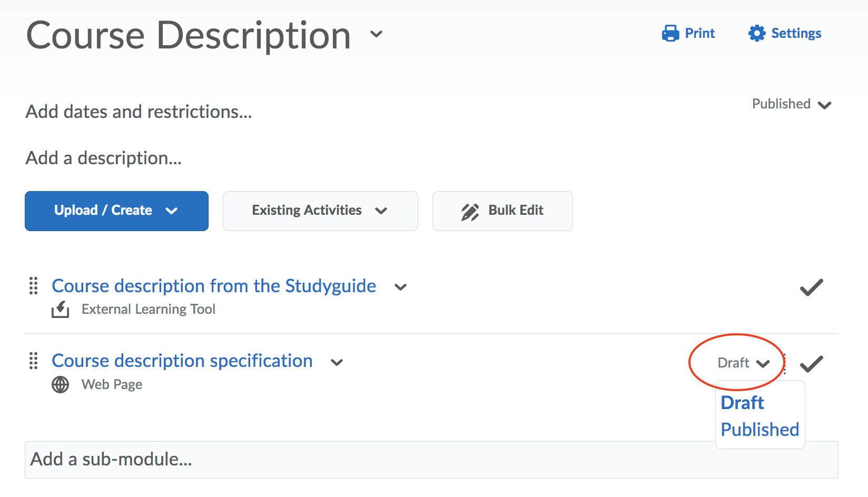The image size is (868, 497).
Task: Expand Course description from Studyguide actions chevron
Action: coord(400,287)
